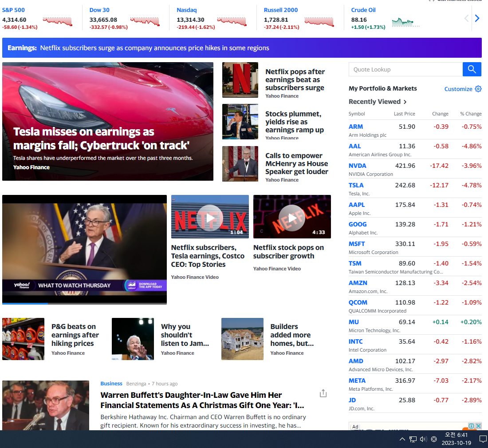Open the AAL symbol quote

[354, 146]
